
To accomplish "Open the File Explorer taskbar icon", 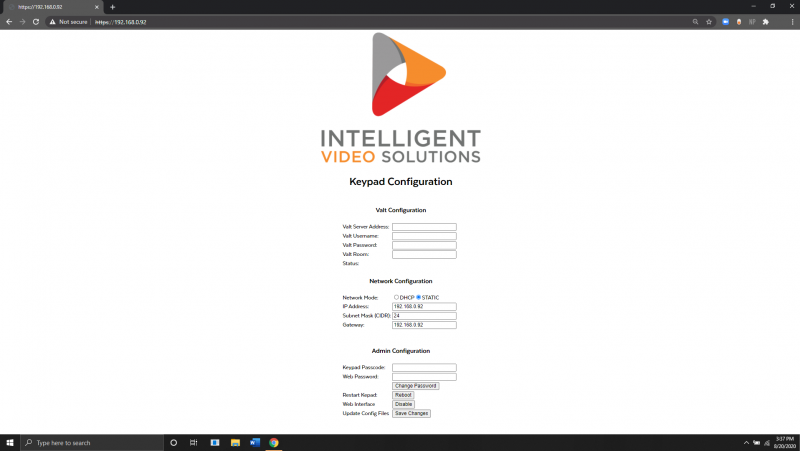I will pos(235,442).
